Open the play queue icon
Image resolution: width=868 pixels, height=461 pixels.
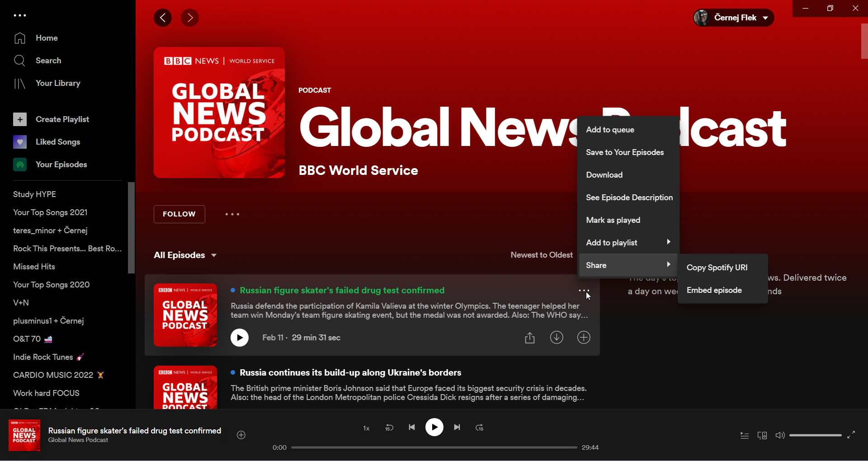coord(744,435)
